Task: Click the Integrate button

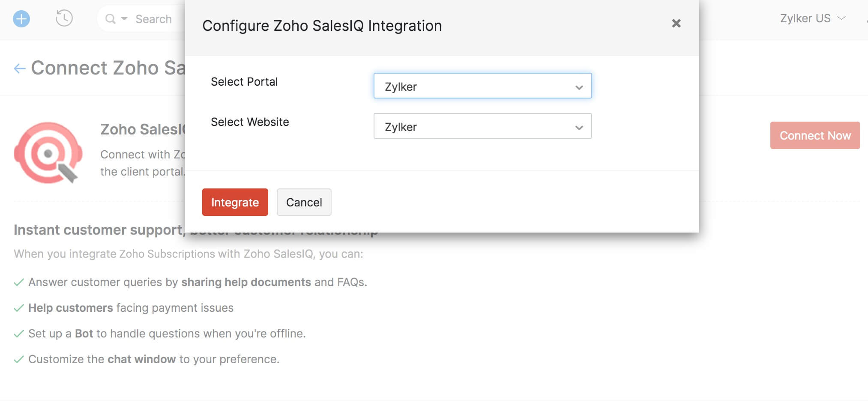Action: click(235, 202)
